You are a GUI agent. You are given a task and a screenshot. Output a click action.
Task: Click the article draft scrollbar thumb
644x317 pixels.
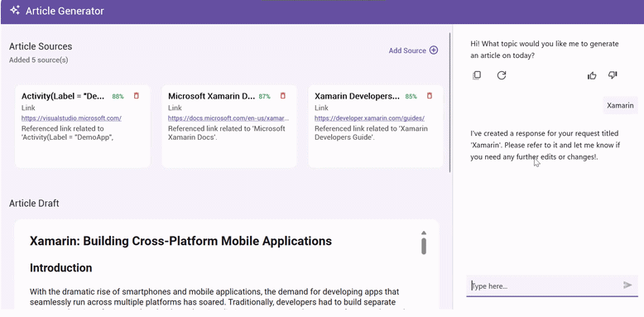(x=424, y=246)
